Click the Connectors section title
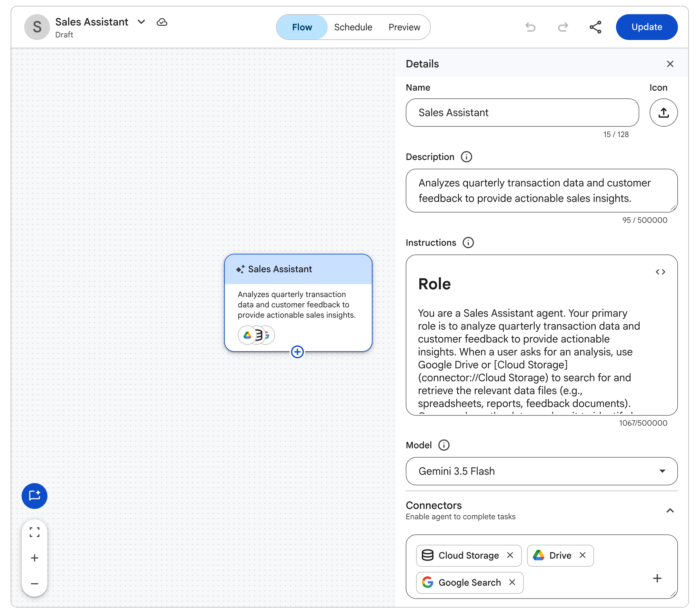 tap(433, 505)
